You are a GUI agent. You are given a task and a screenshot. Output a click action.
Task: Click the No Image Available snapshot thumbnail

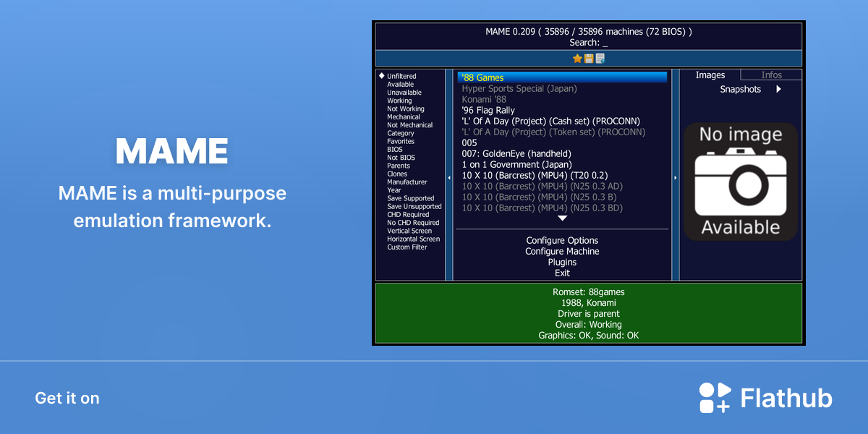[x=741, y=182]
